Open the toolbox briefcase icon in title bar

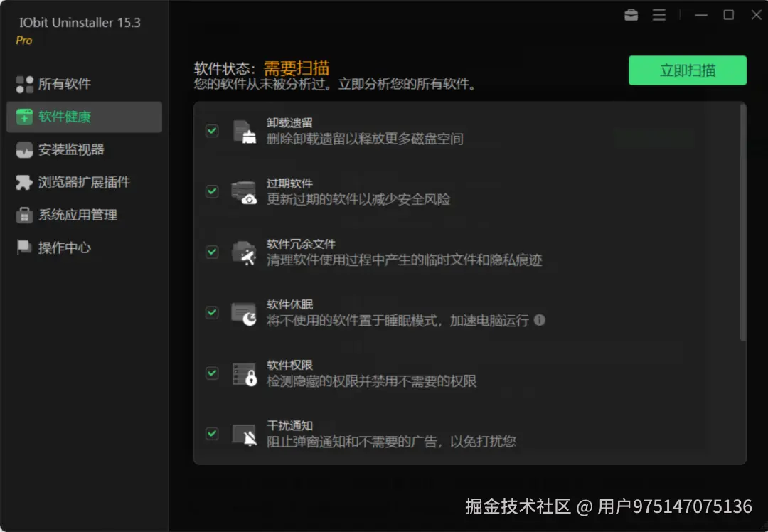(x=631, y=15)
